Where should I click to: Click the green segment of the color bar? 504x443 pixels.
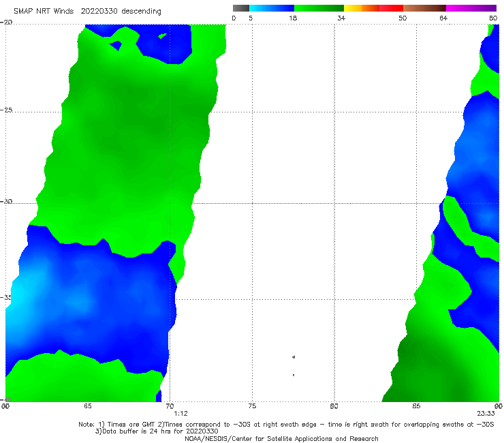click(x=319, y=8)
